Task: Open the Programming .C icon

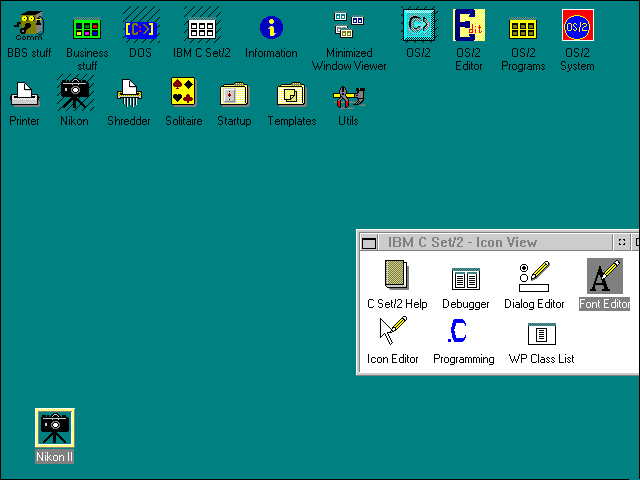Action: click(x=458, y=331)
